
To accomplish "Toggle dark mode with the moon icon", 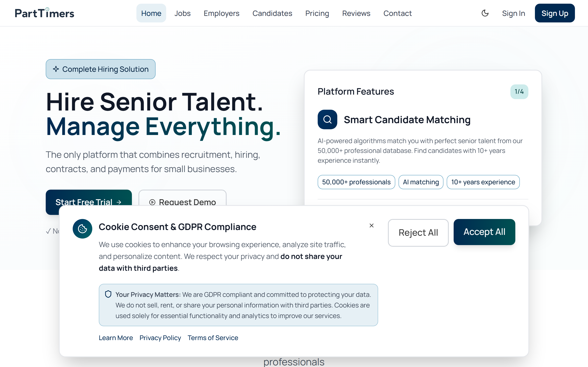I will [x=485, y=13].
